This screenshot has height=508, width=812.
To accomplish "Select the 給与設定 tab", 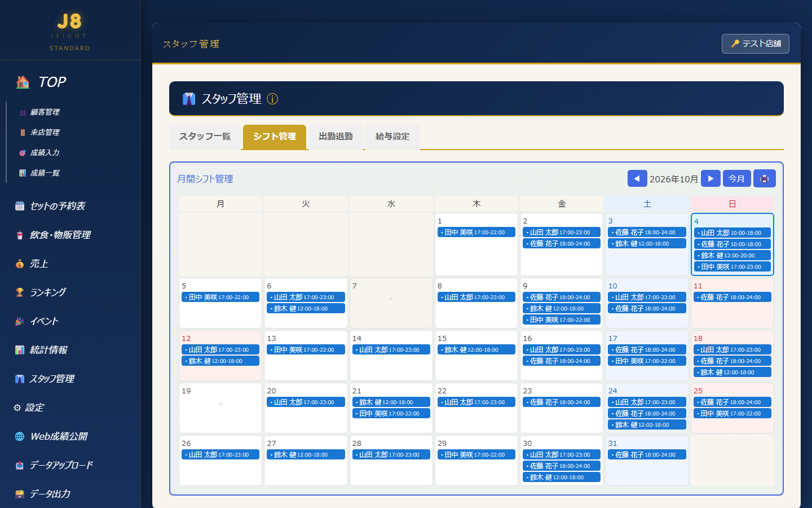I will point(392,137).
